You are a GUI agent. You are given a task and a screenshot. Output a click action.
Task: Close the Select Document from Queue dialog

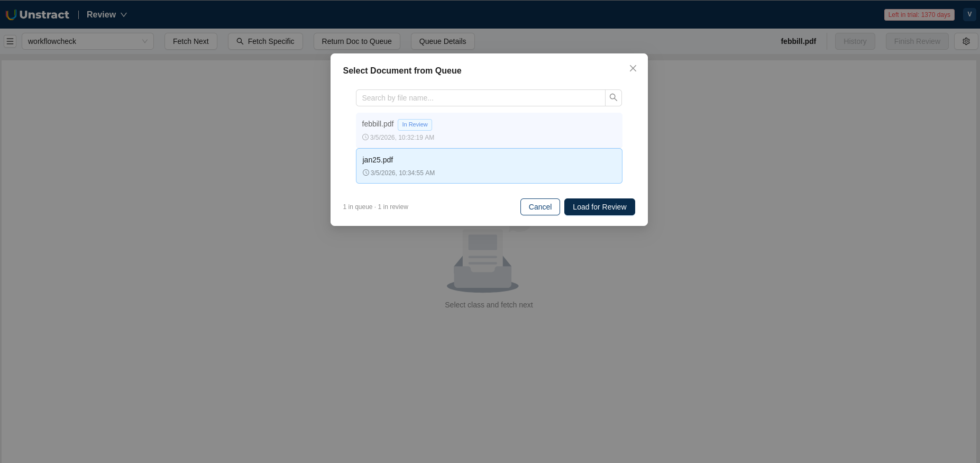click(633, 68)
